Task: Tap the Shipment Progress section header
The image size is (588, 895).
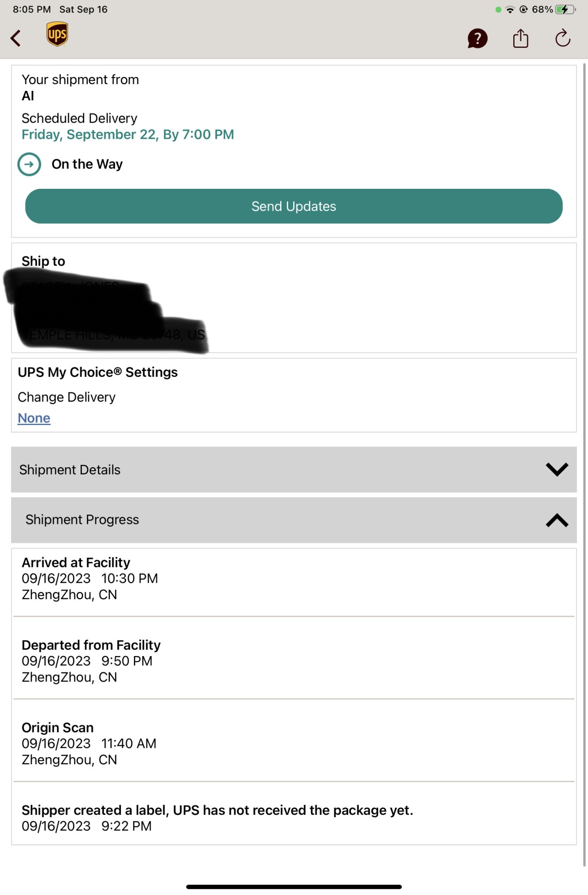Action: click(x=294, y=520)
